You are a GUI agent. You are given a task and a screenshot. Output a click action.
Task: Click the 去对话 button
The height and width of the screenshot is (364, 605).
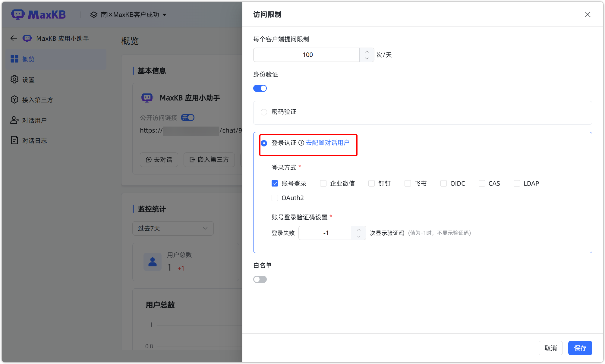tap(159, 160)
